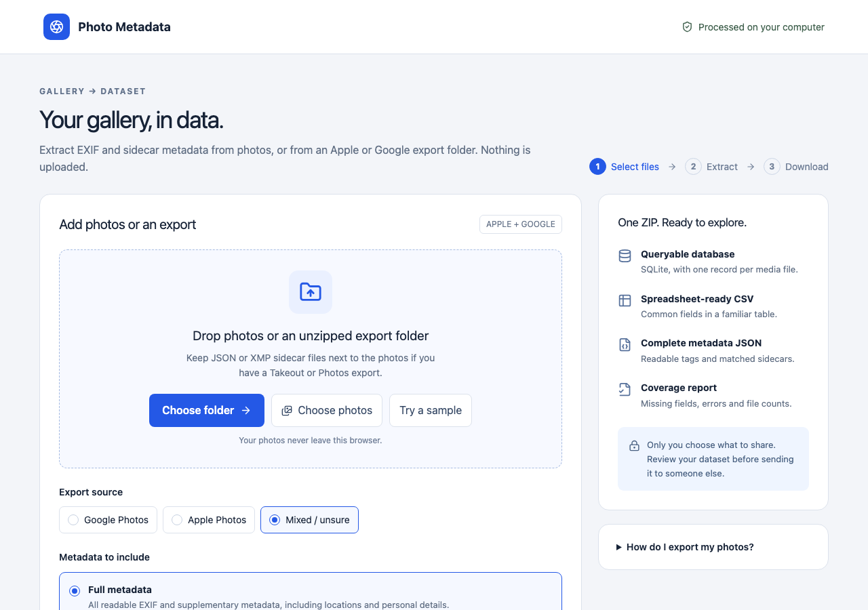This screenshot has height=610, width=868.
Task: Click the 'One ZIP. Ready to explore.' heading
Action: click(682, 222)
